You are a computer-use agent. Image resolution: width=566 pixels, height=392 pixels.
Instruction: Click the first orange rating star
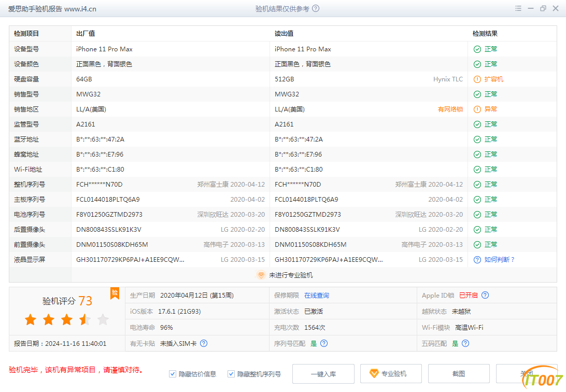31,319
